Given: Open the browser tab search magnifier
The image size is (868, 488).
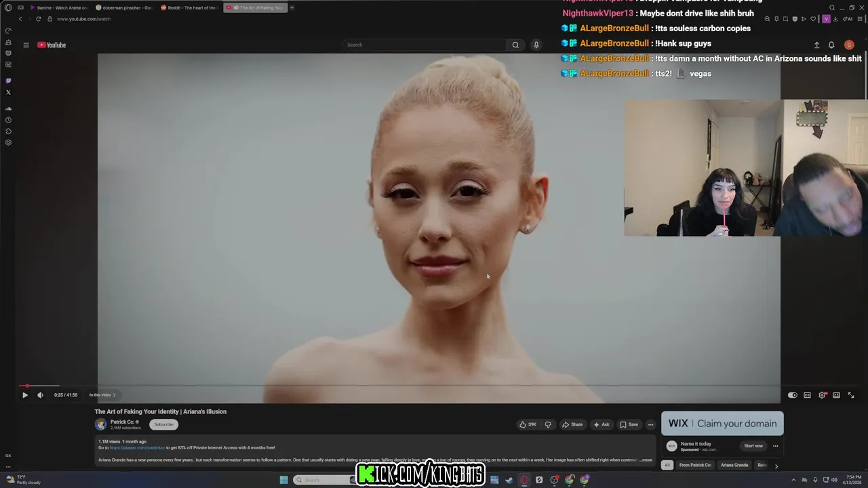Looking at the screenshot, I should tap(832, 7).
